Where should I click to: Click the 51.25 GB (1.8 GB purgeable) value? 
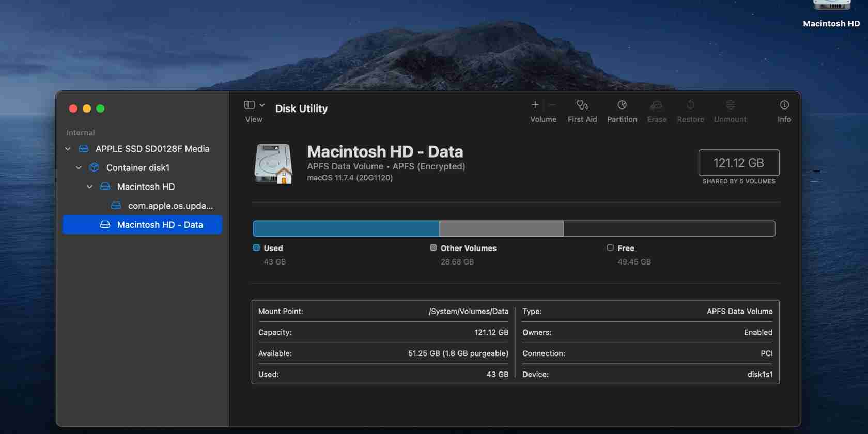tap(458, 353)
